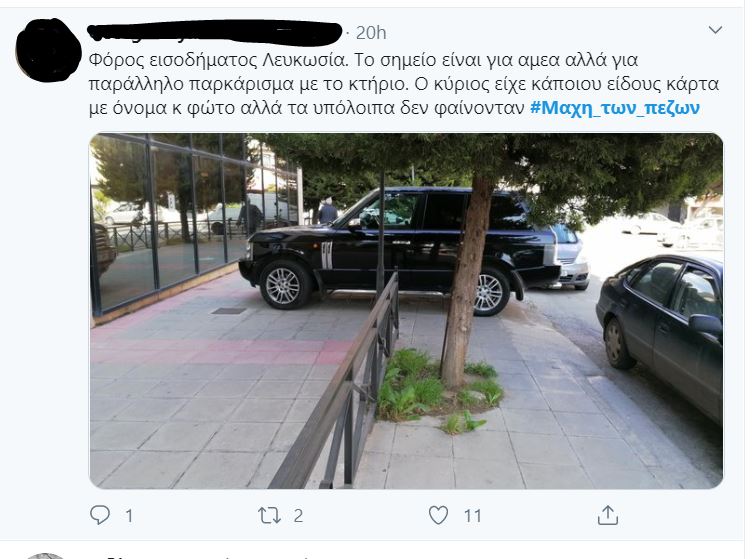Click the retweet arrows icon
The width and height of the screenshot is (756, 559).
[x=270, y=516]
